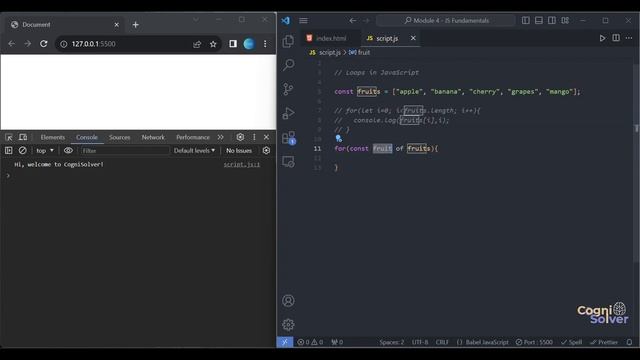Show errors and warnings in status bar
The image size is (640, 360).
(x=310, y=342)
